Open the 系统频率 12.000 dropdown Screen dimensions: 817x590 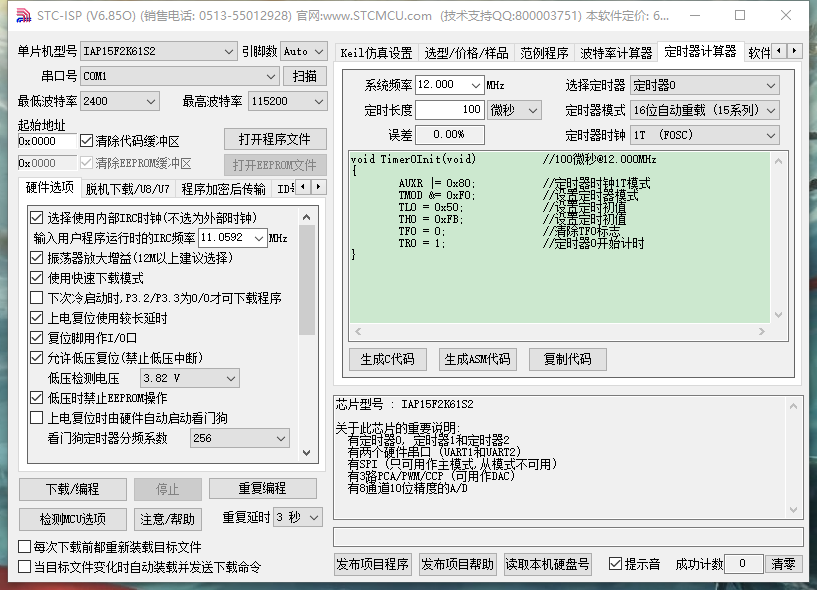[x=450, y=84]
